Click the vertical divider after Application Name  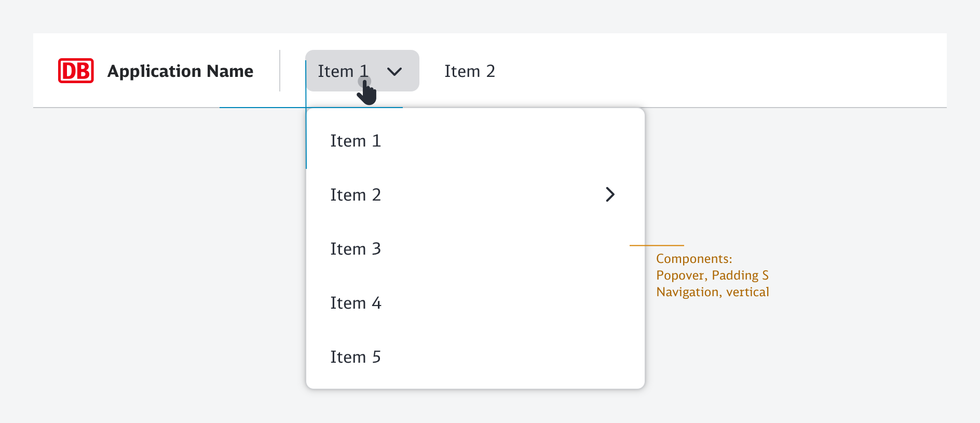click(280, 71)
